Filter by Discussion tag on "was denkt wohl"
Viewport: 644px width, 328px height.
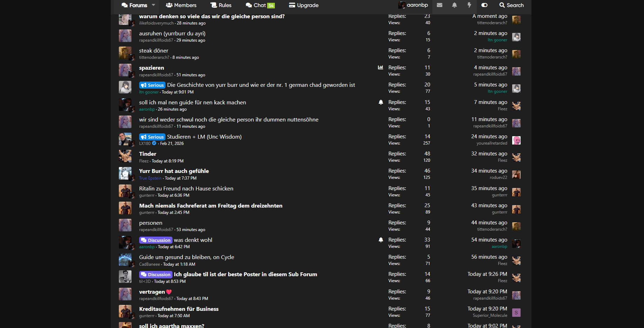[156, 240]
